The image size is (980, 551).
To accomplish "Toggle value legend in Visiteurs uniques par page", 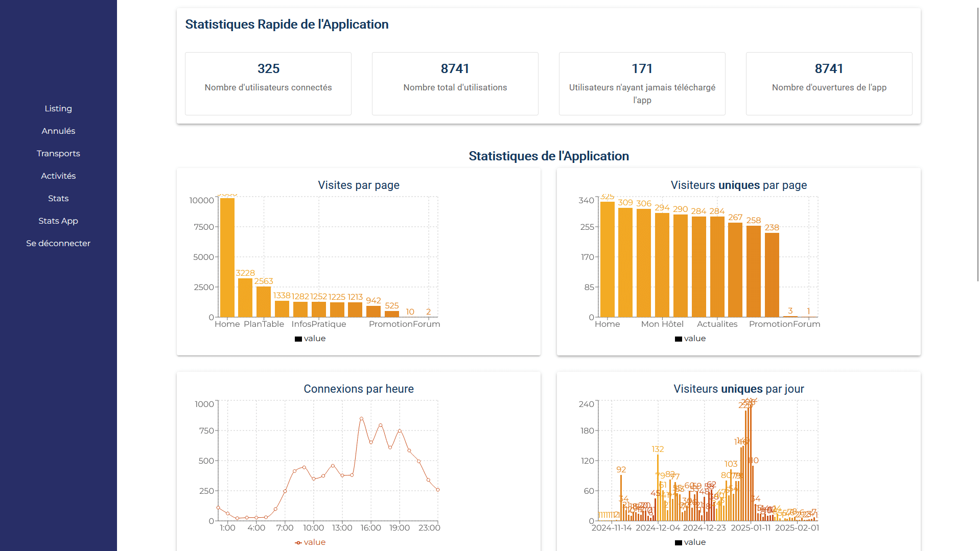I will point(690,339).
